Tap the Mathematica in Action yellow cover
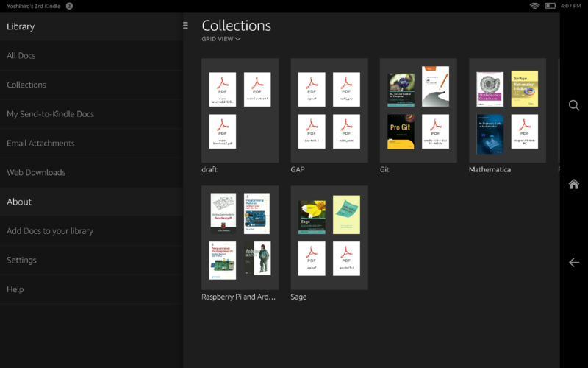The height and width of the screenshot is (368, 588). click(x=525, y=88)
